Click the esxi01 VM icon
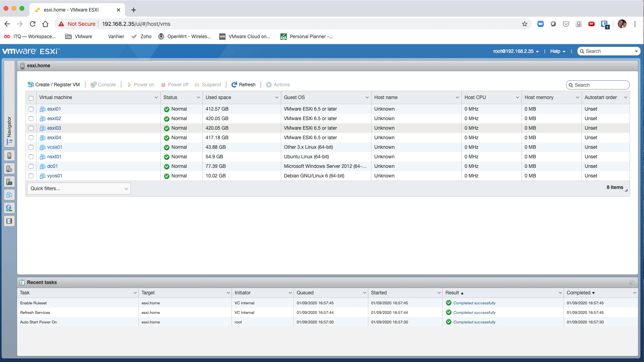 (43, 109)
